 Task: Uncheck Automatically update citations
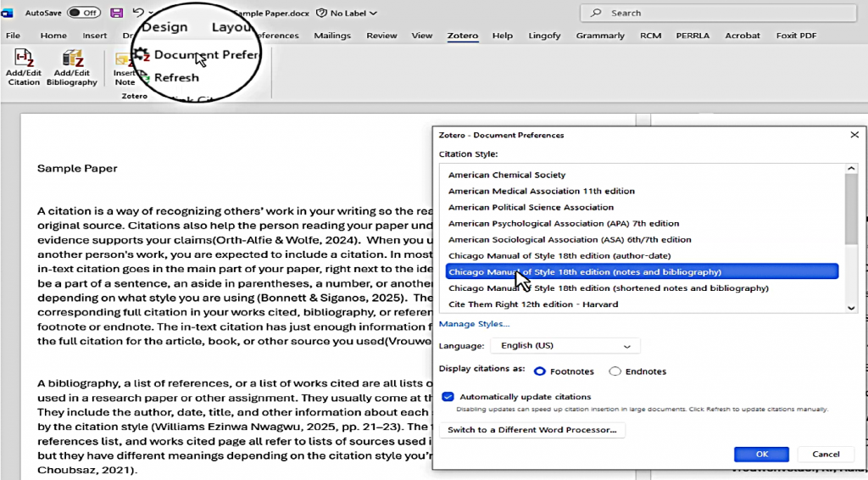coord(448,397)
